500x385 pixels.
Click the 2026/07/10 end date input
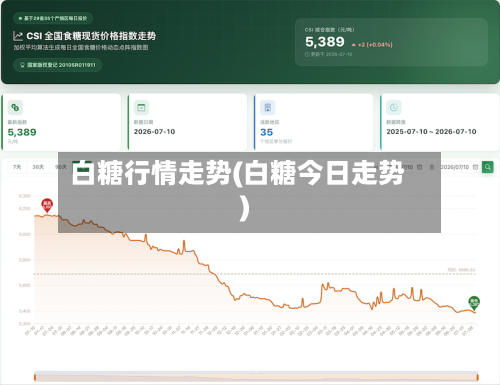(459, 167)
